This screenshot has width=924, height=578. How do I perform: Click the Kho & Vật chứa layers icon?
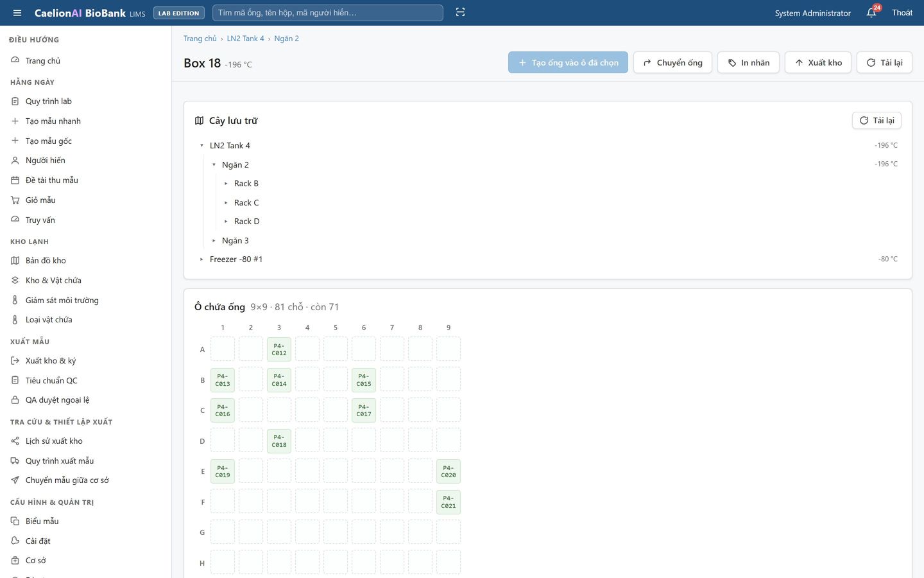[x=15, y=281]
